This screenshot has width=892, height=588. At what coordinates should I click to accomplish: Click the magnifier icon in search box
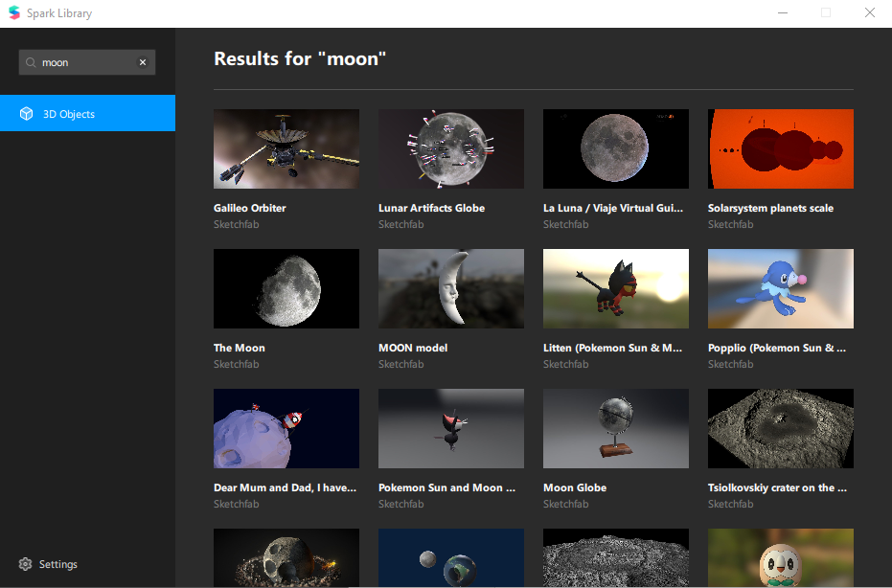[32, 62]
